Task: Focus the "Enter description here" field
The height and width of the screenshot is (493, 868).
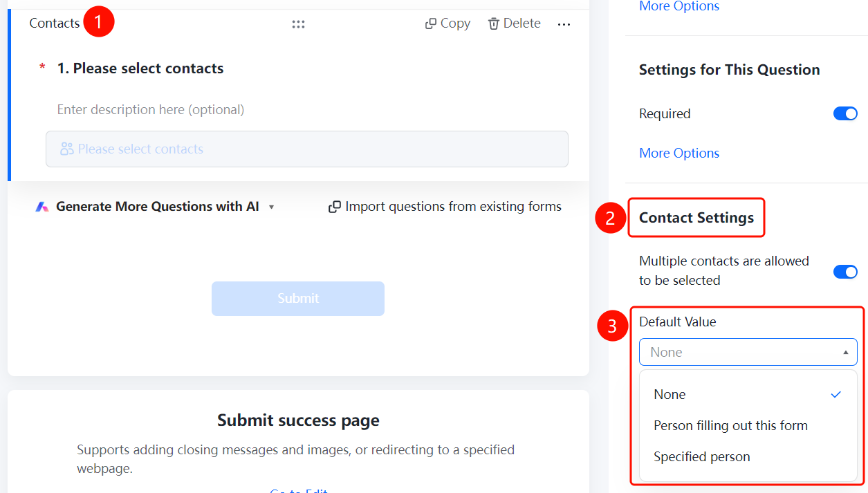Action: (151, 109)
